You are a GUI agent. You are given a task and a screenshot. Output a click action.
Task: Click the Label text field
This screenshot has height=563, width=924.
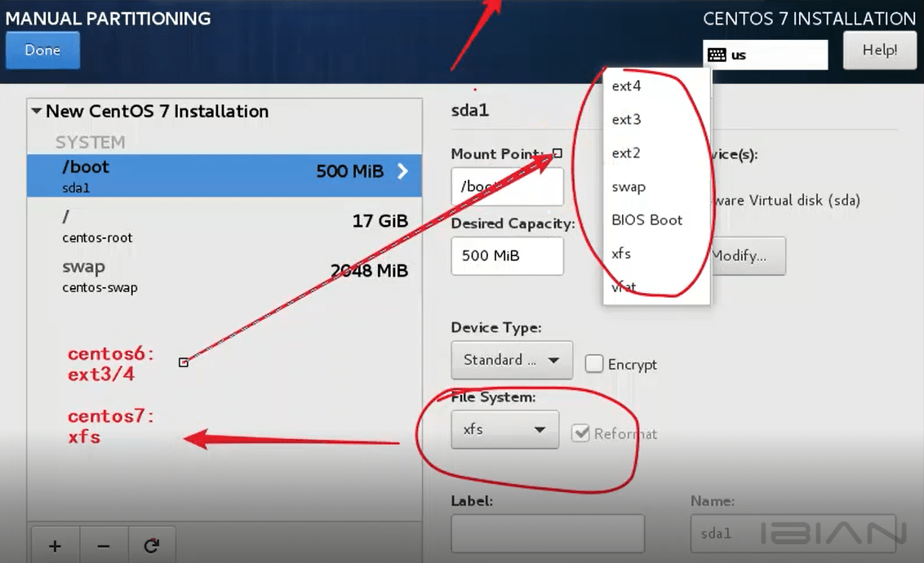point(547,534)
